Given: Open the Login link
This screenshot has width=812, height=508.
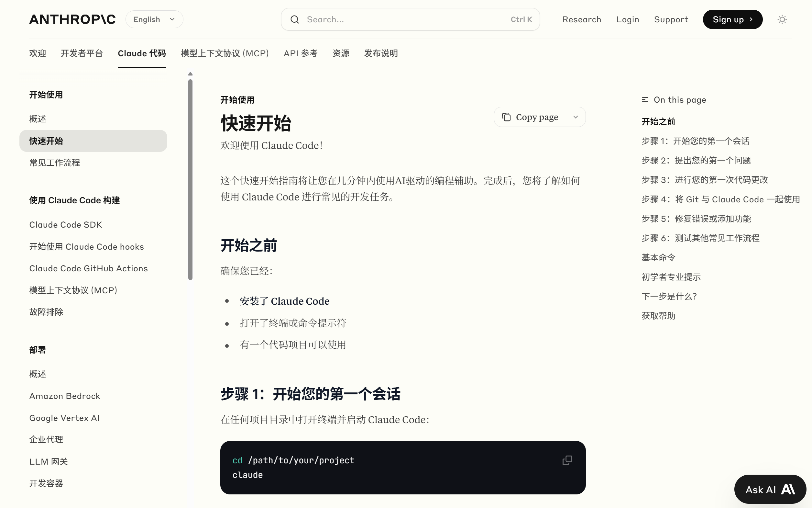Looking at the screenshot, I should tap(627, 19).
